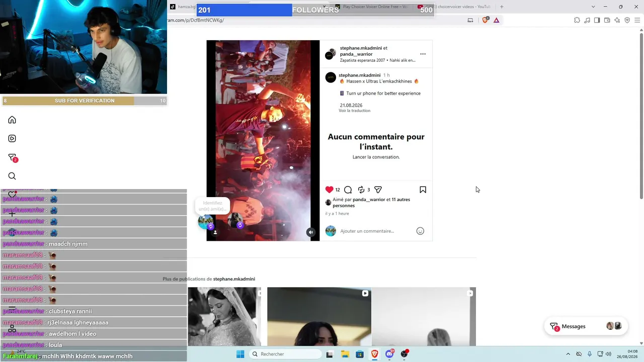Screen dimensions: 644x362
Task: Click the taskbar Rechercher search box
Action: coord(286,354)
